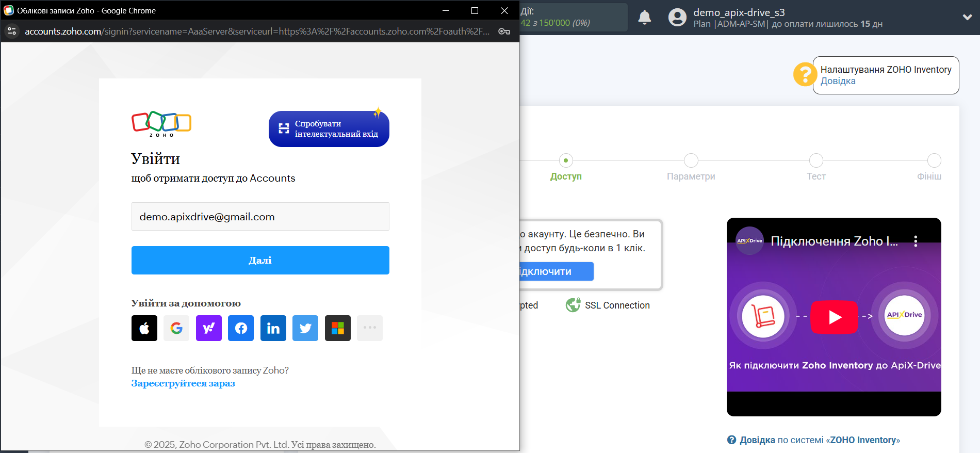
Task: Show more sign-in providers
Action: click(x=370, y=328)
